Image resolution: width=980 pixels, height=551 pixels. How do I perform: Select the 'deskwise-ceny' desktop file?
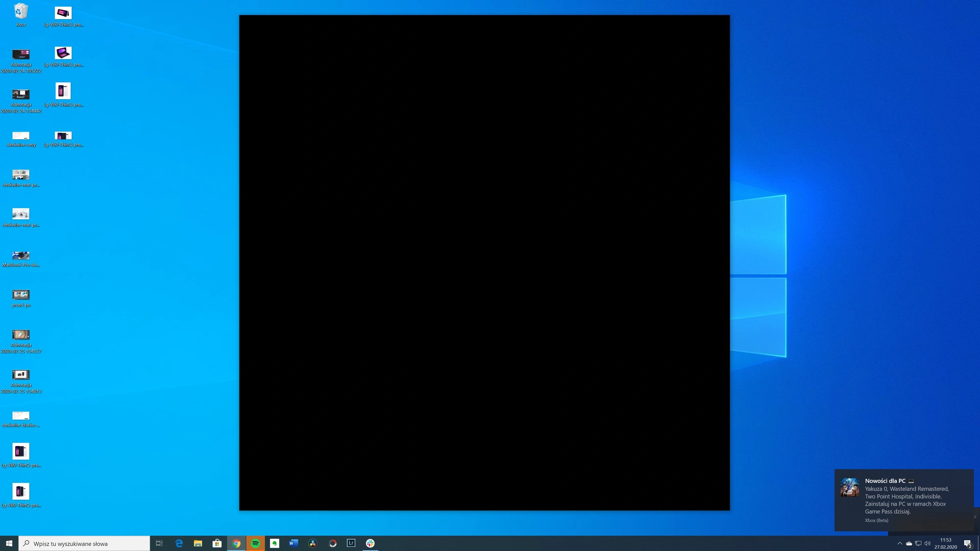click(21, 139)
